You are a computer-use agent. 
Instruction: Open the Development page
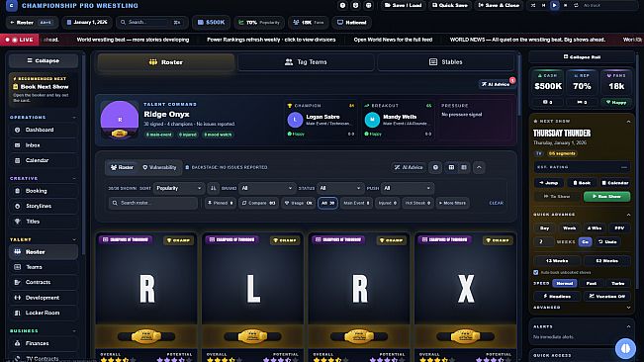[44, 298]
